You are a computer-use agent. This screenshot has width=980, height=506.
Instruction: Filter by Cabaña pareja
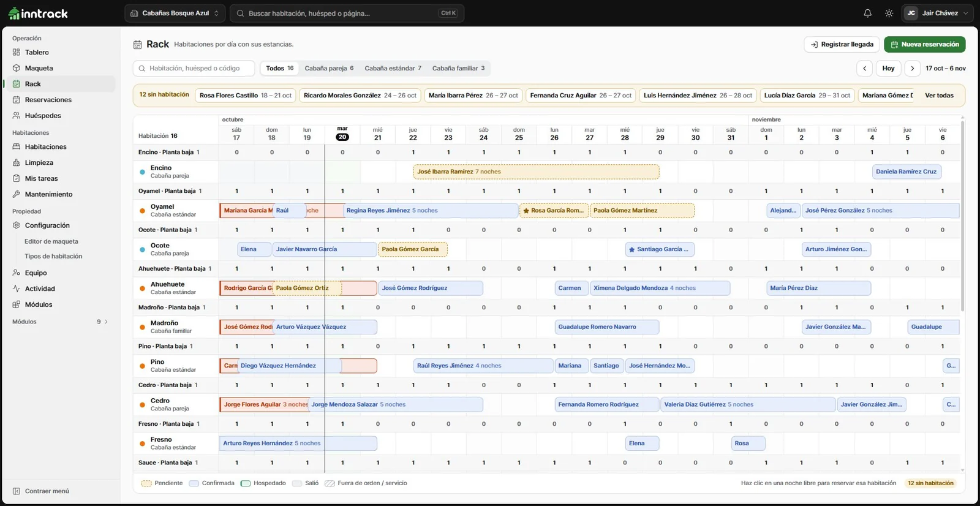329,69
